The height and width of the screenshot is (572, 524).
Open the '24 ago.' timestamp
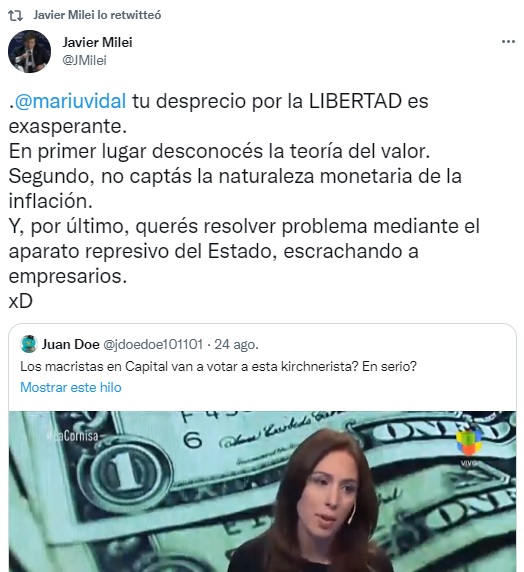click(x=236, y=344)
